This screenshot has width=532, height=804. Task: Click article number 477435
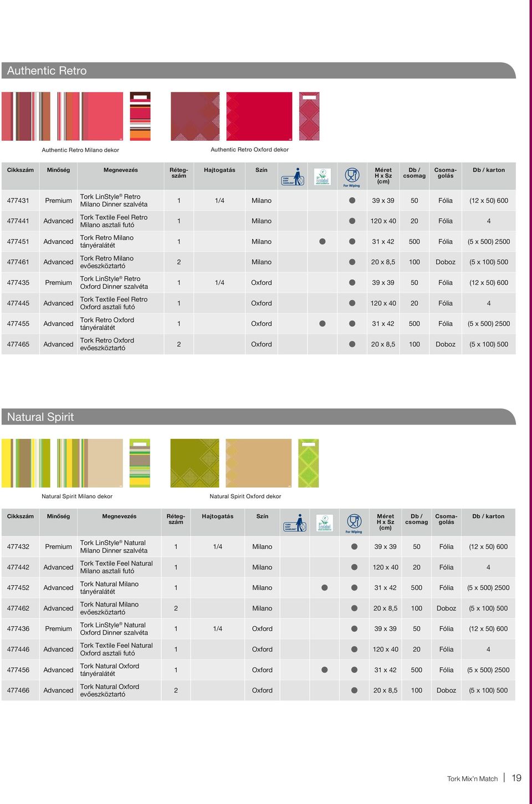point(18,283)
